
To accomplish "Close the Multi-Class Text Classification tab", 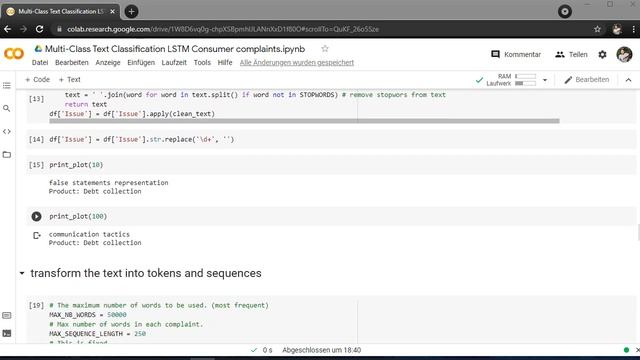I will 113,11.
